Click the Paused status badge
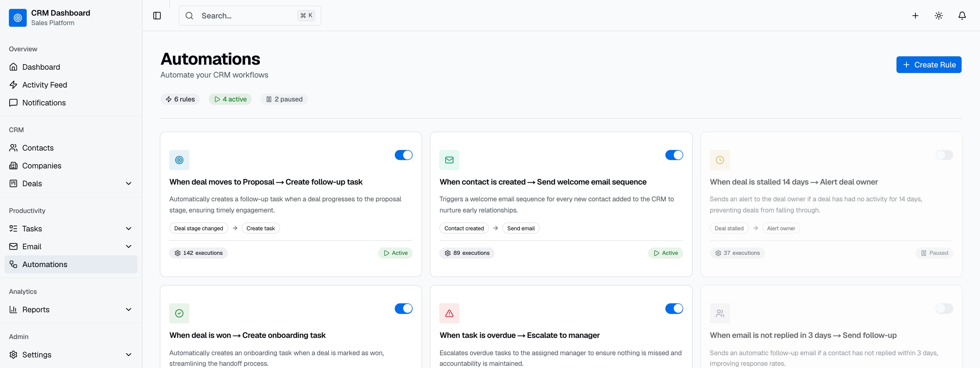The height and width of the screenshot is (368, 980). coord(934,253)
